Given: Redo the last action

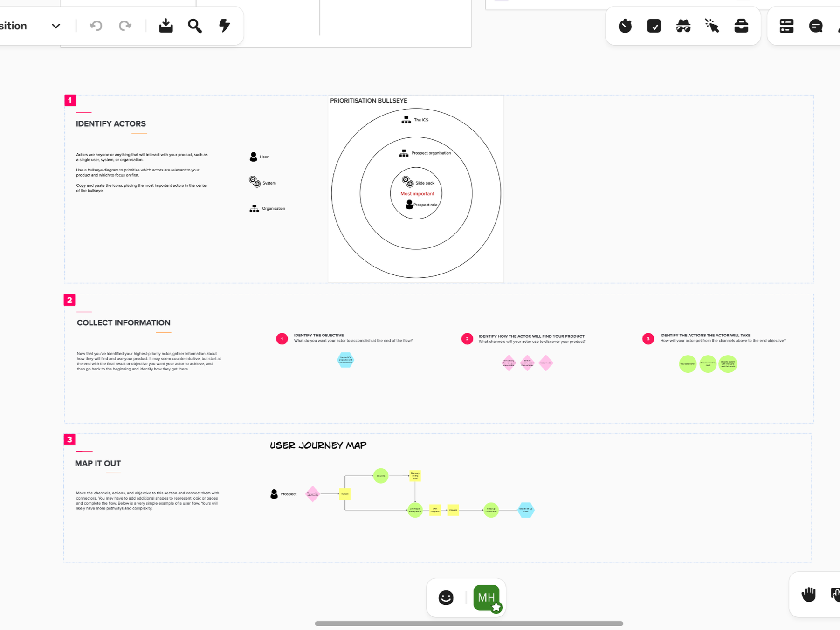Looking at the screenshot, I should [x=125, y=26].
